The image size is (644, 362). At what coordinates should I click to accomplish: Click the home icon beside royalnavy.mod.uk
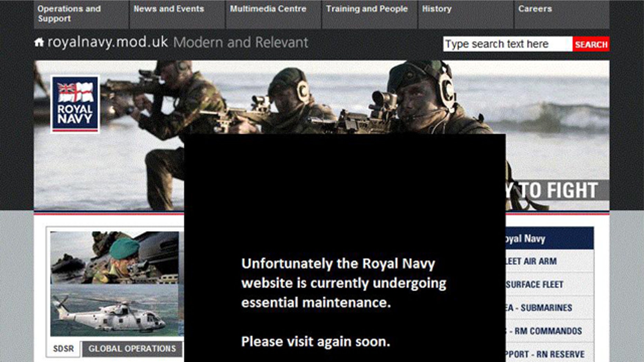(x=39, y=42)
